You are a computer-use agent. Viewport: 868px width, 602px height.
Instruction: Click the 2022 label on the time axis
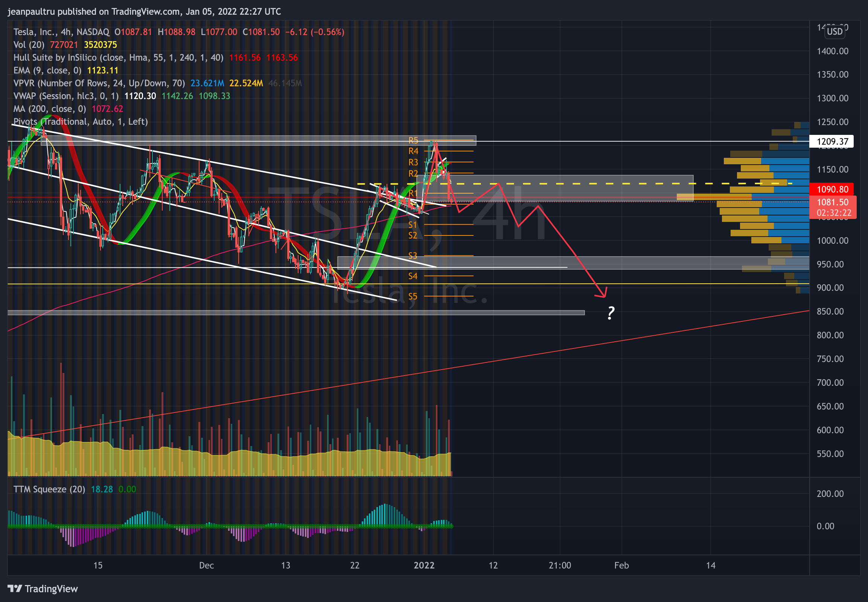tap(424, 565)
